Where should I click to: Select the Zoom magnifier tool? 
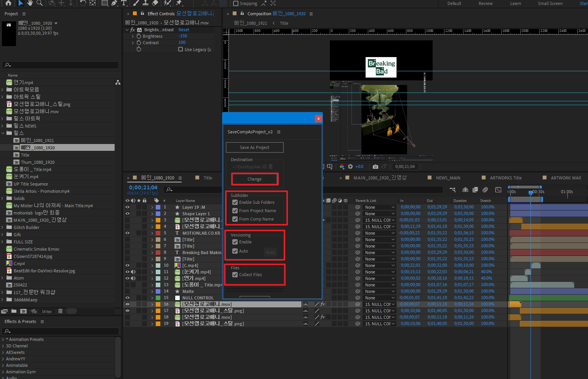[39, 3]
